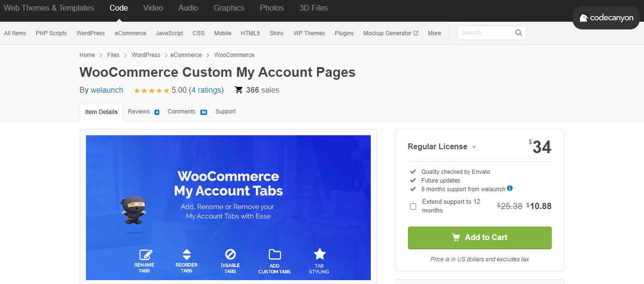Screen dimensions: 644x284
Task: Click the Disable Tabs icon in banner
Action: tap(230, 255)
